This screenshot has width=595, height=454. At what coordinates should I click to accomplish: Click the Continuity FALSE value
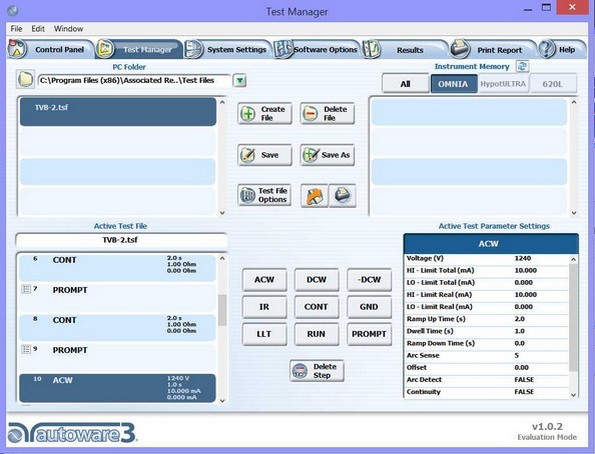click(x=524, y=392)
